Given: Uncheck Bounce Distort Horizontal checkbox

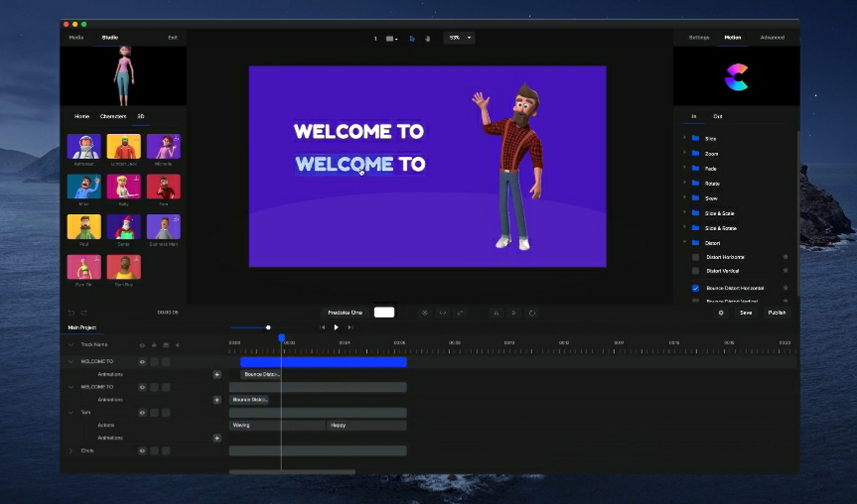Looking at the screenshot, I should 695,288.
